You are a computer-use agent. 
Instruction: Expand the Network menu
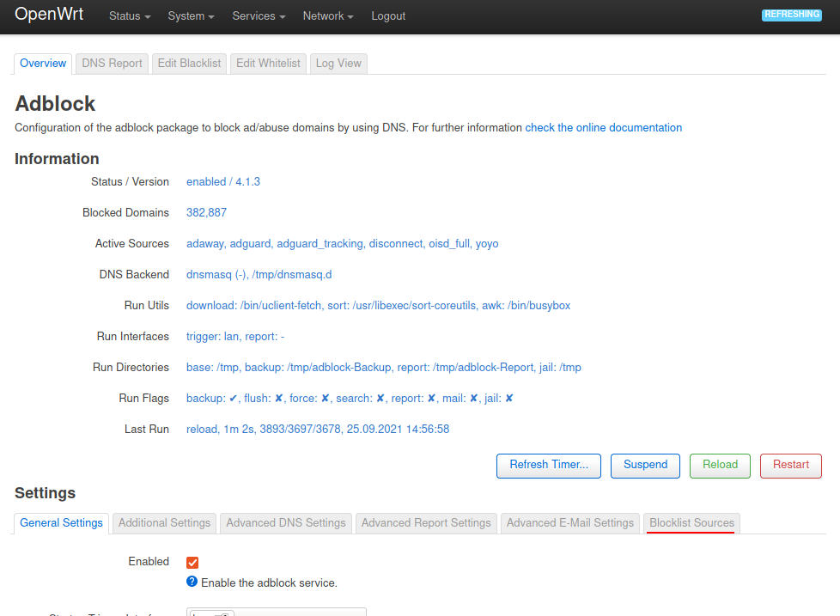click(328, 16)
